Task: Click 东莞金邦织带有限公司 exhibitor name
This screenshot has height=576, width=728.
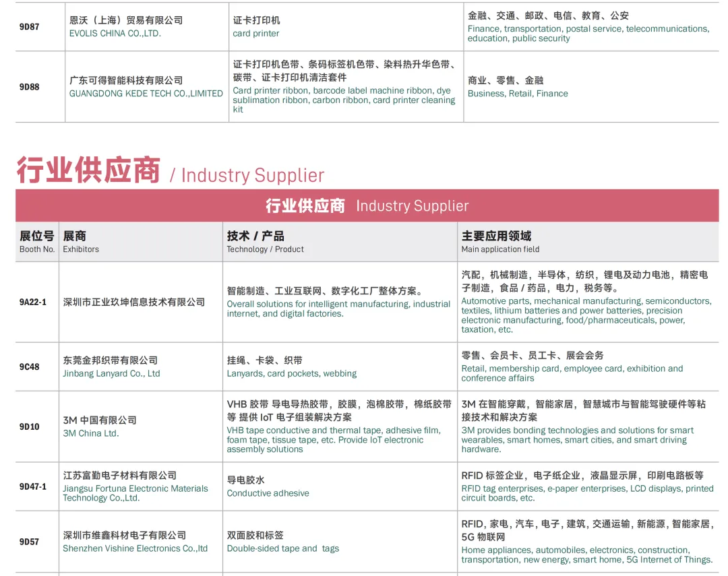Action: point(110,360)
